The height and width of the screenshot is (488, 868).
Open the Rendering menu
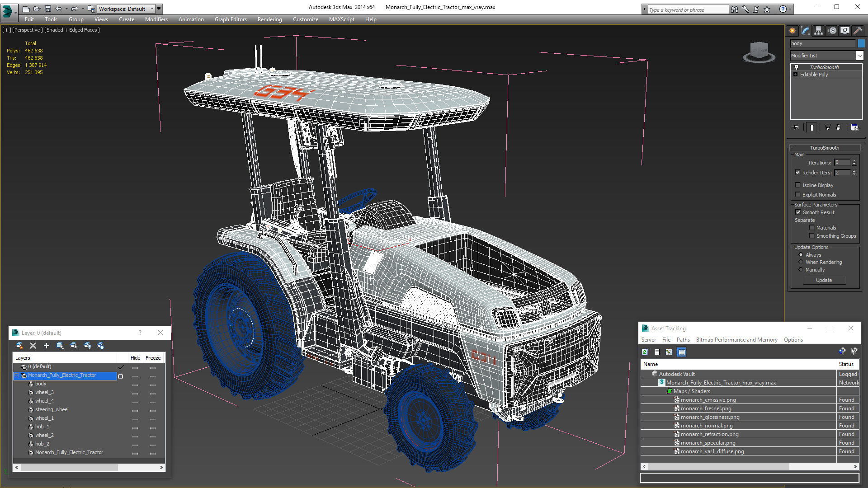click(269, 19)
